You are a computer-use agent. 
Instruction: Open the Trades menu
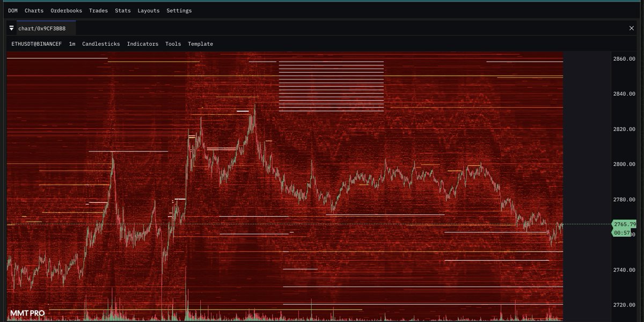(x=98, y=11)
